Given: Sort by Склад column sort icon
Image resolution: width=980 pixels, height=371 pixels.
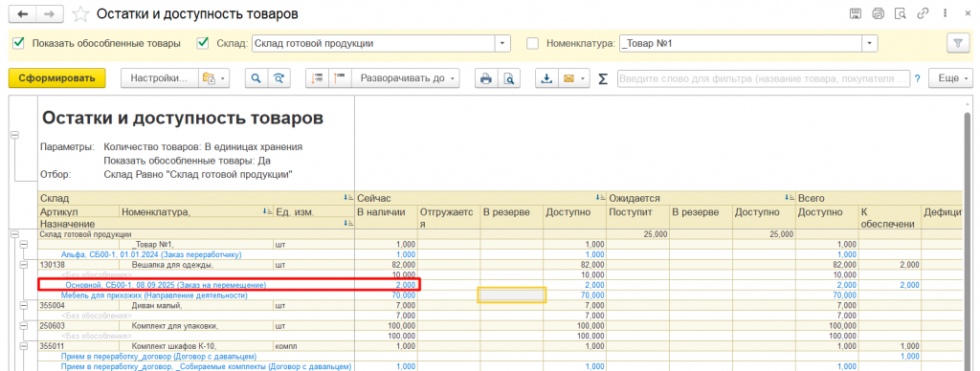Looking at the screenshot, I should [x=347, y=197].
